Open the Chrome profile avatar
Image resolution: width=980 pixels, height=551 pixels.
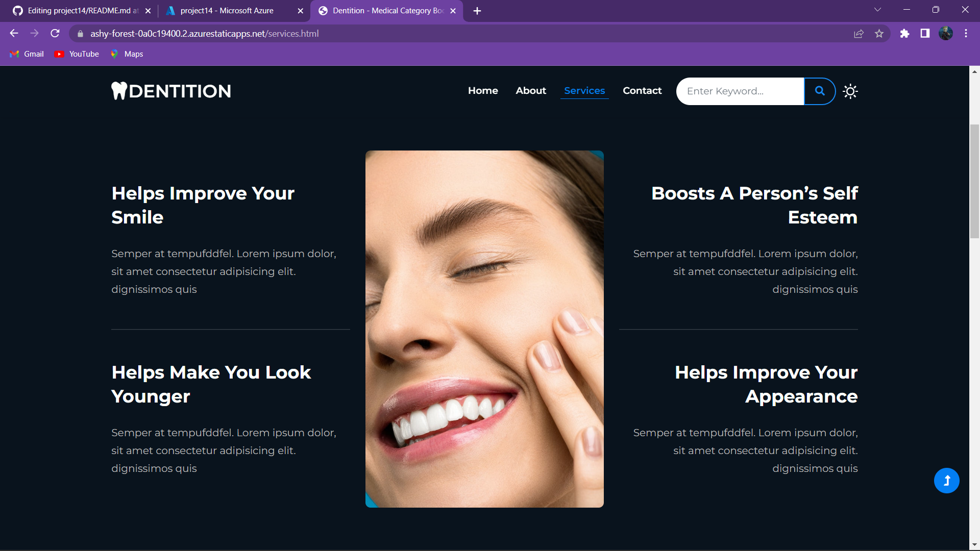(x=945, y=34)
